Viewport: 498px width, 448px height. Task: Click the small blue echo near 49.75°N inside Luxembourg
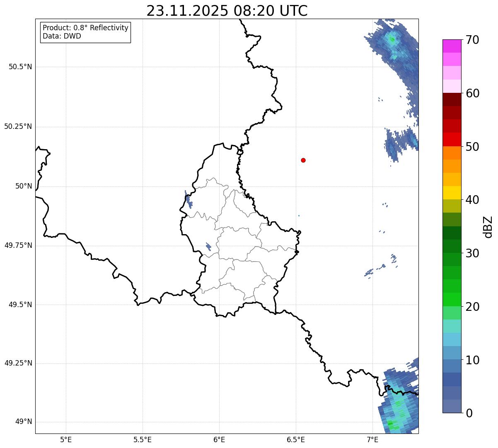tap(208, 247)
